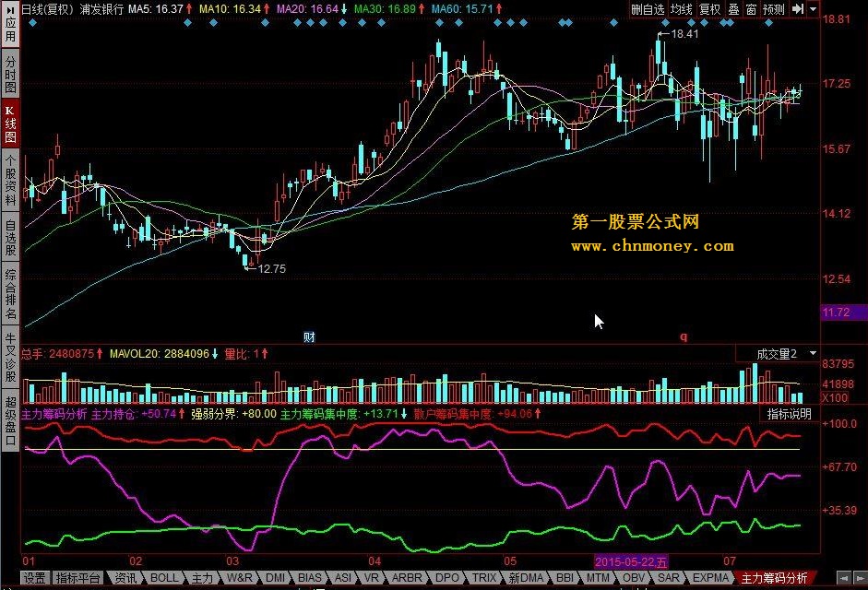Screen dimensions: 868x590
Task: Open the 应用 sidebar panel
Action: pos(10,25)
